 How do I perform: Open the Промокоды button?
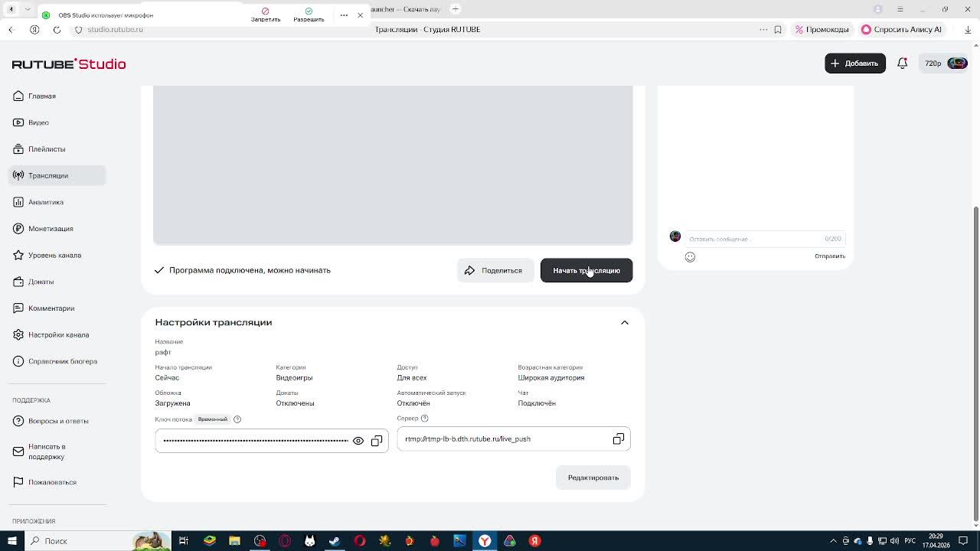point(822,30)
